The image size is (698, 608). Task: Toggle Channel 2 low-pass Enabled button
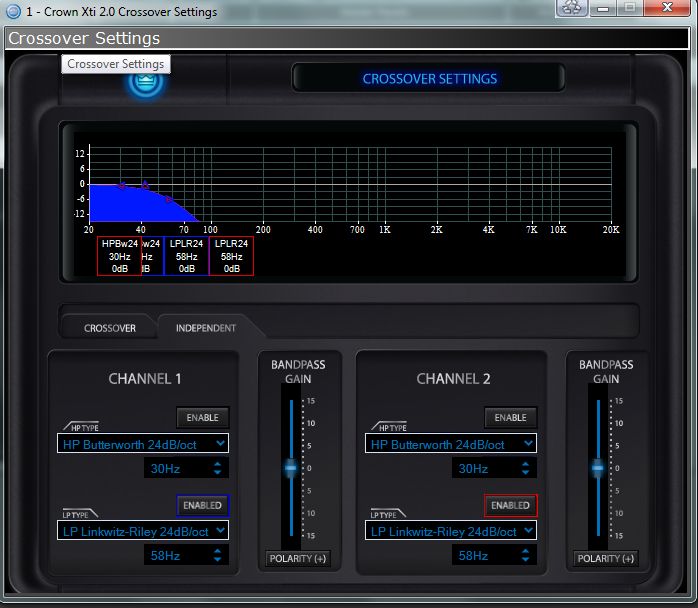coord(510,505)
